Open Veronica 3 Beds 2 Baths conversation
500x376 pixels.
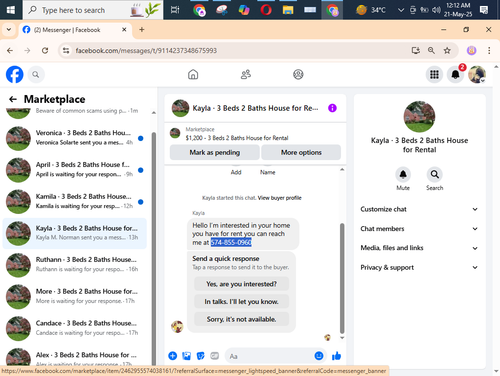[75, 138]
